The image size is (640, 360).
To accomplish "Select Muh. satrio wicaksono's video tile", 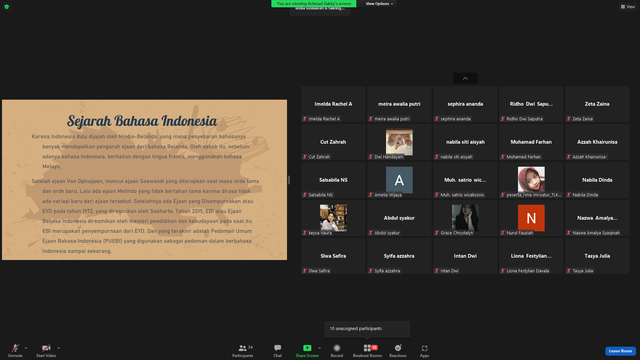I will tap(465, 180).
